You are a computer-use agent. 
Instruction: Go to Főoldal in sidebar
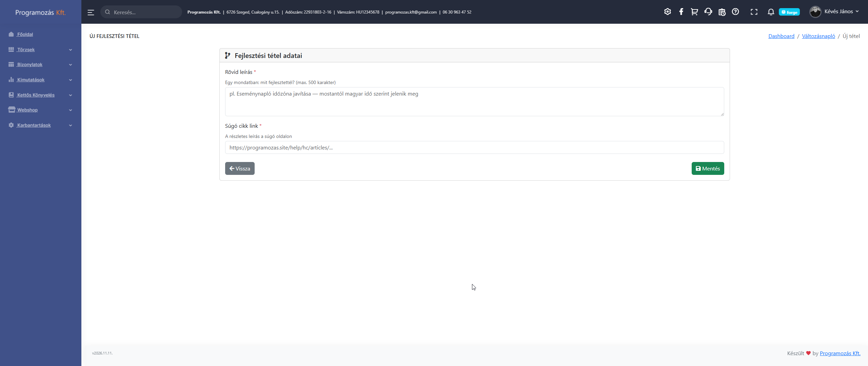point(25,34)
